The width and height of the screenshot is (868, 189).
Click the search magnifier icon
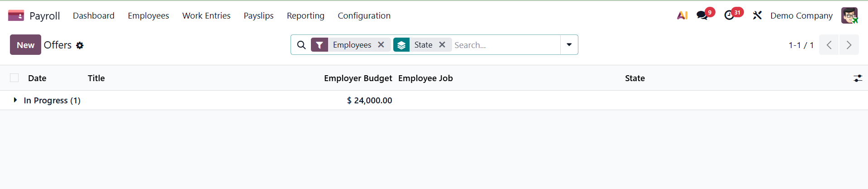tap(301, 45)
